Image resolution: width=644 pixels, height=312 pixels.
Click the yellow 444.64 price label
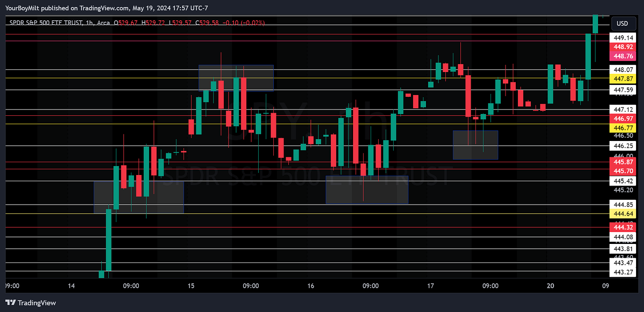tap(622, 214)
